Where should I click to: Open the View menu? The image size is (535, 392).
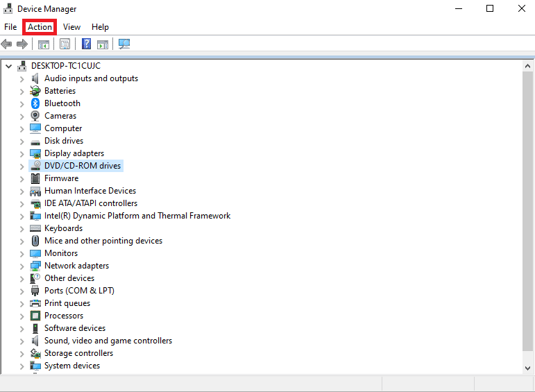click(x=71, y=27)
